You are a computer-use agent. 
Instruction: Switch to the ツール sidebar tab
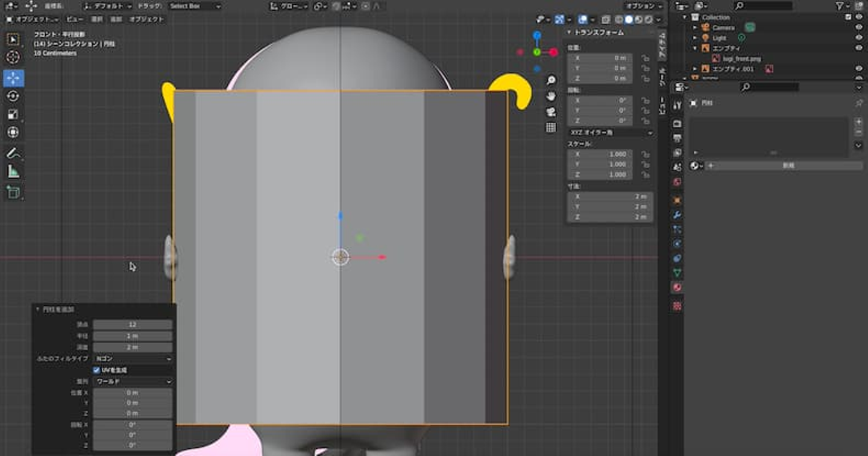coord(662,78)
